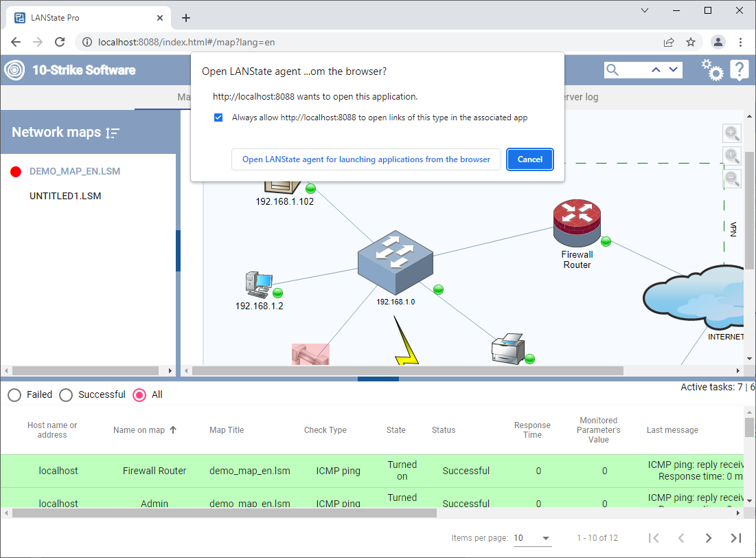Open the DEMO_MAP_EN.LSM map
This screenshot has width=756, height=558.
[75, 171]
